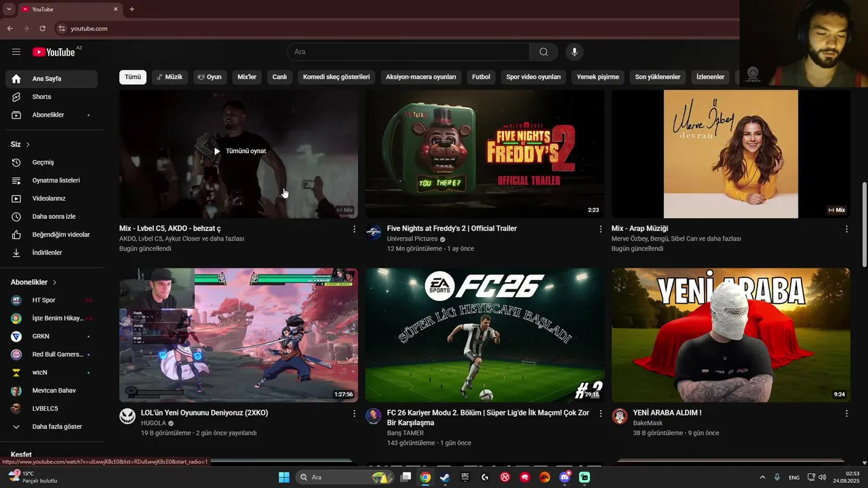
Task: Click BakeMask channel avatar
Action: [x=620, y=416]
